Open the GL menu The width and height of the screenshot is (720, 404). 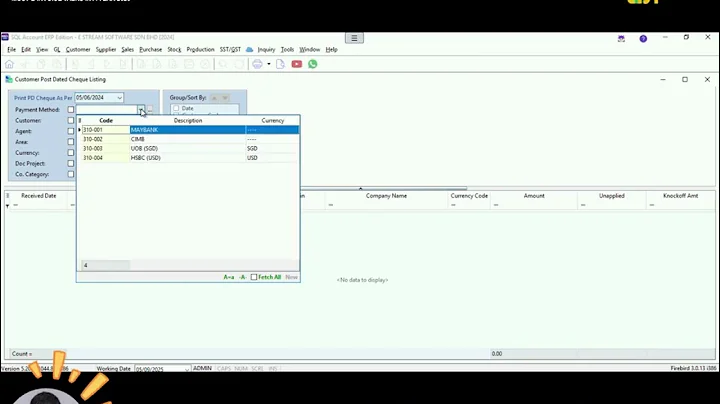57,50
